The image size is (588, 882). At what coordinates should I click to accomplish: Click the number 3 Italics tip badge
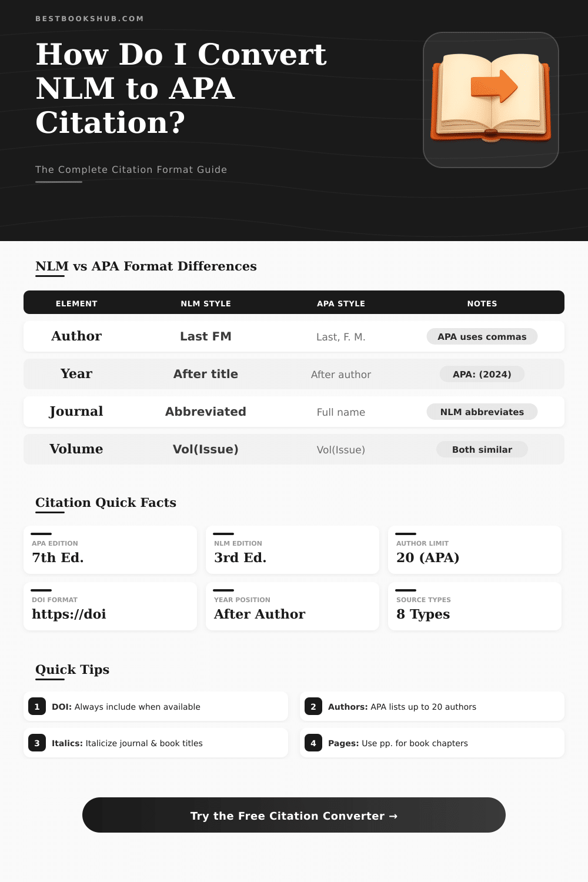(x=37, y=743)
